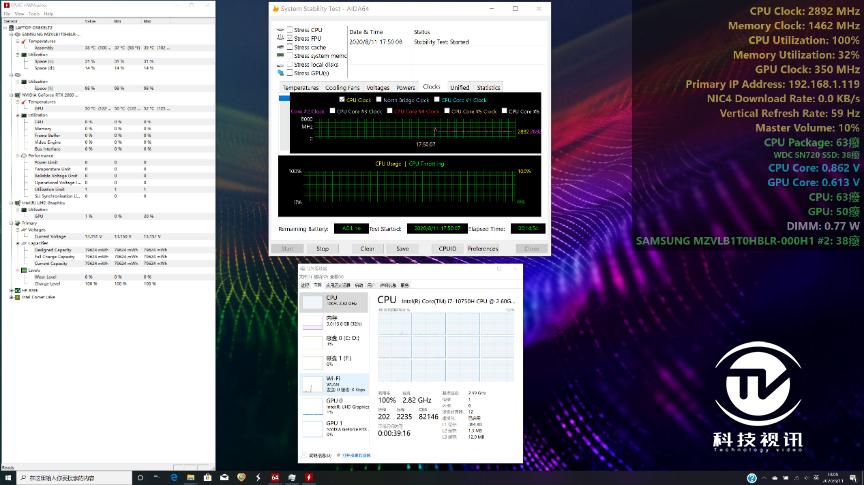This screenshot has width=864, height=485.
Task: Open Help menu in HWMonitor
Action: (x=48, y=14)
